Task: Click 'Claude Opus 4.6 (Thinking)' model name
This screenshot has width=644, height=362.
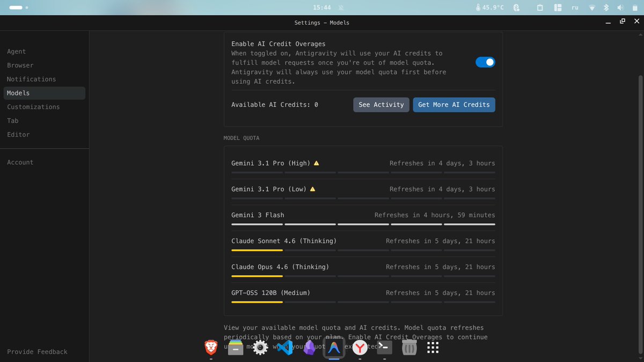Action: tap(280, 267)
